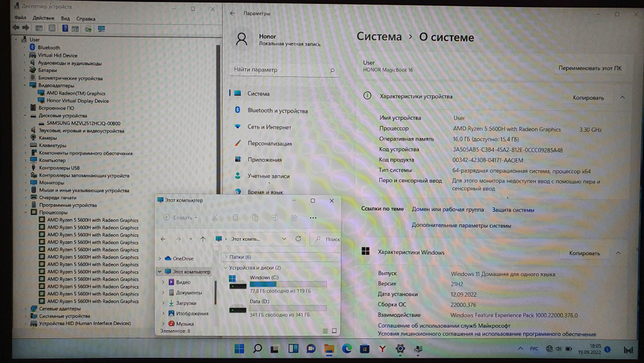This screenshot has height=363, width=644.
Task: Open the Действие menu in Device Manager
Action: tap(43, 18)
